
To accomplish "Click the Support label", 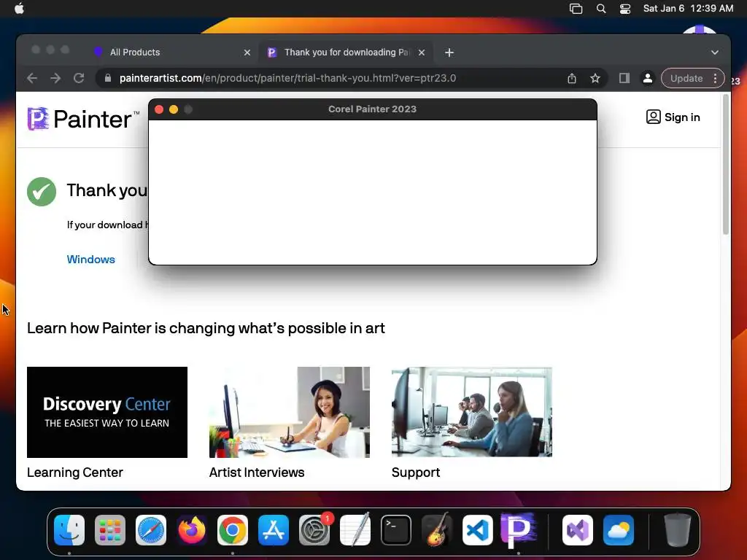I will (x=415, y=472).
